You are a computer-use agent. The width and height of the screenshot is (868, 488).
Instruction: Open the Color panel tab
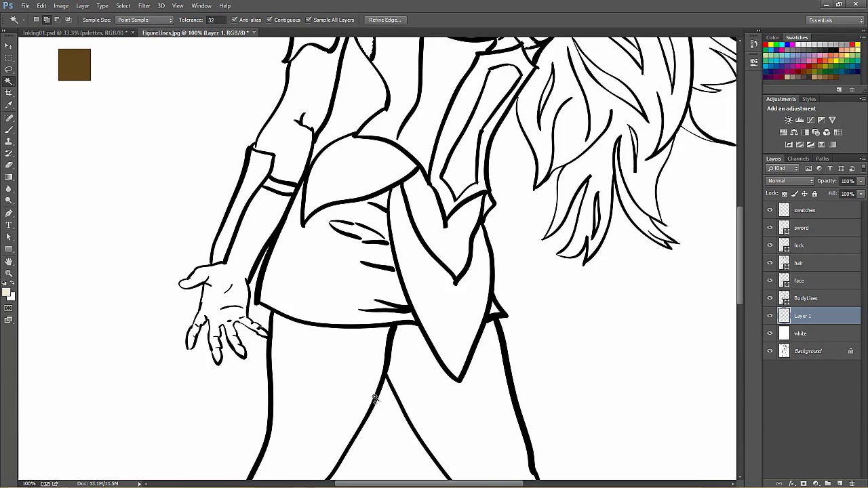click(772, 37)
